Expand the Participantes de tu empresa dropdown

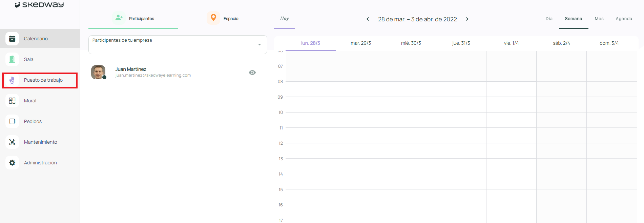point(259,44)
